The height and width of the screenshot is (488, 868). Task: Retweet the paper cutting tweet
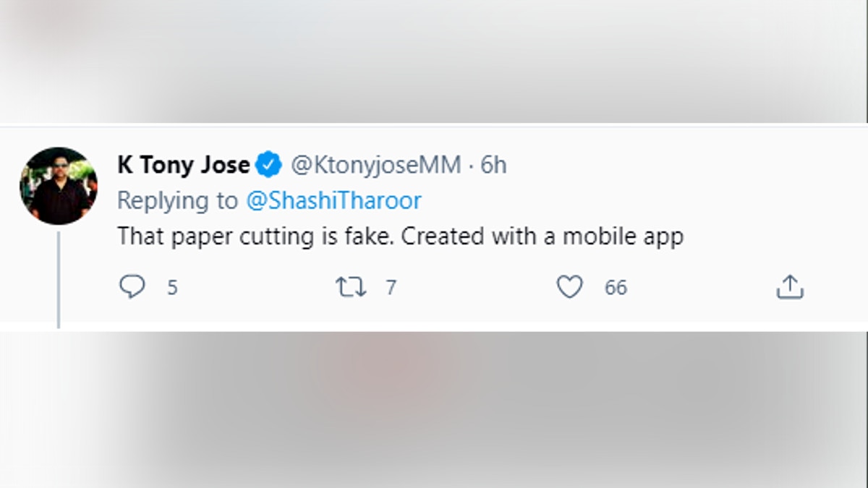[x=351, y=288]
